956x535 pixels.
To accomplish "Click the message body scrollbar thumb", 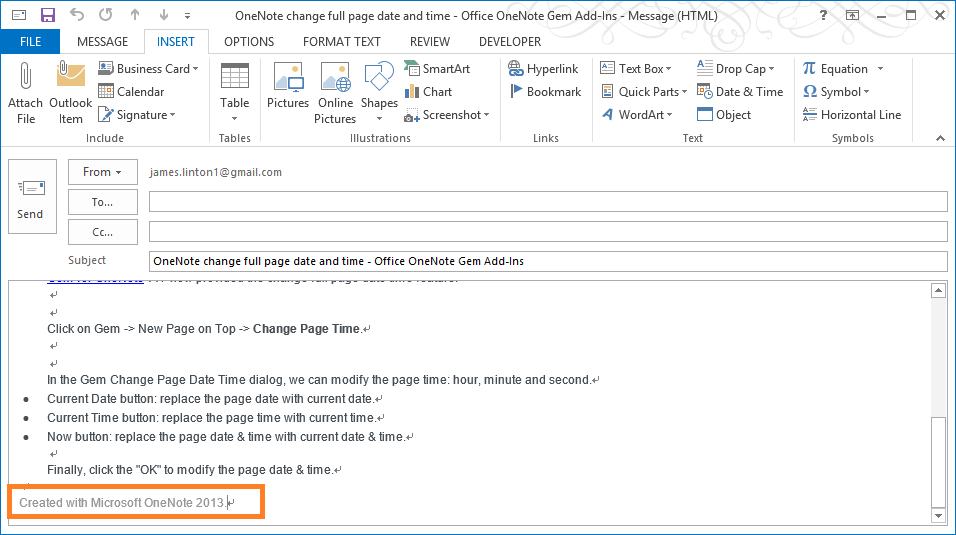I will pyautogui.click(x=938, y=461).
